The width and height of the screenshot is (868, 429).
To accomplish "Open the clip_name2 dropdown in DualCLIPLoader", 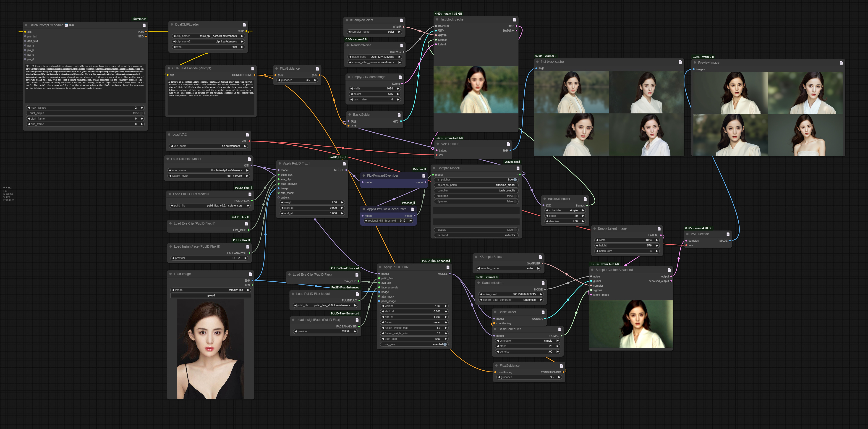I will point(208,42).
